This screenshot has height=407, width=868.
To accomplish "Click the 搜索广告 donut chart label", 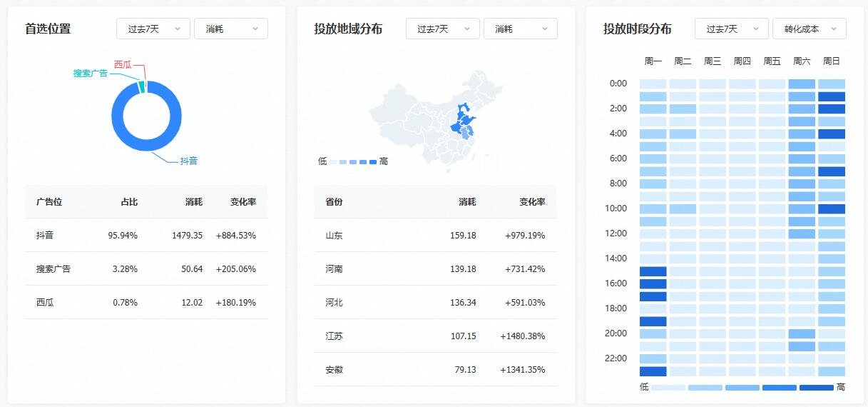I will (91, 74).
